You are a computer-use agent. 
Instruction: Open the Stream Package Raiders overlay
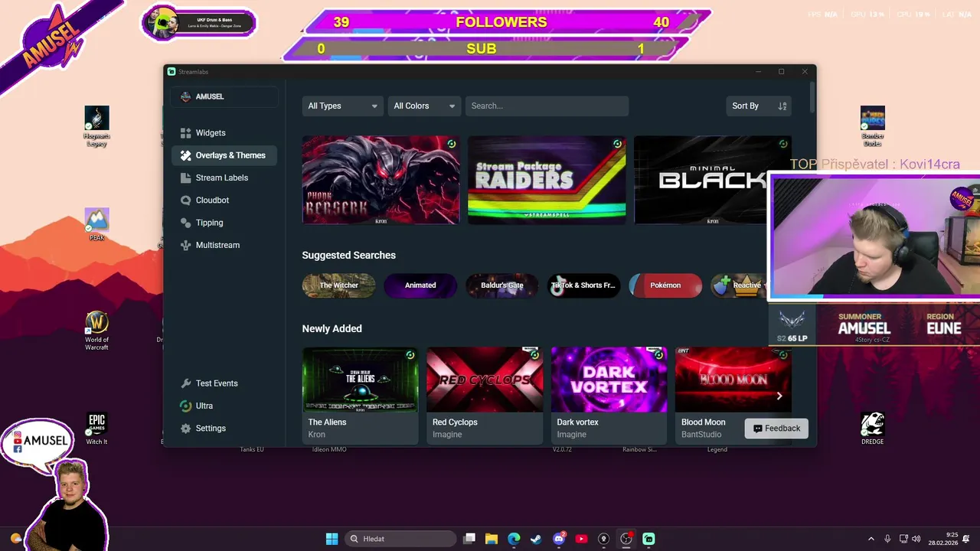[547, 180]
